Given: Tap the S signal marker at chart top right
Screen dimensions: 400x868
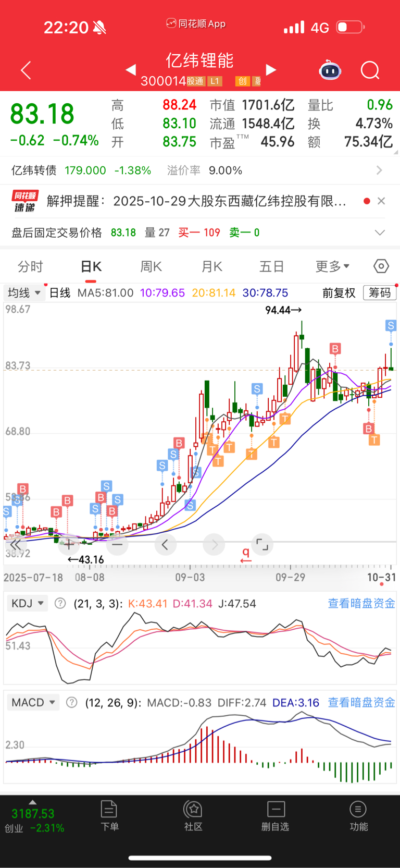Looking at the screenshot, I should 391,326.
